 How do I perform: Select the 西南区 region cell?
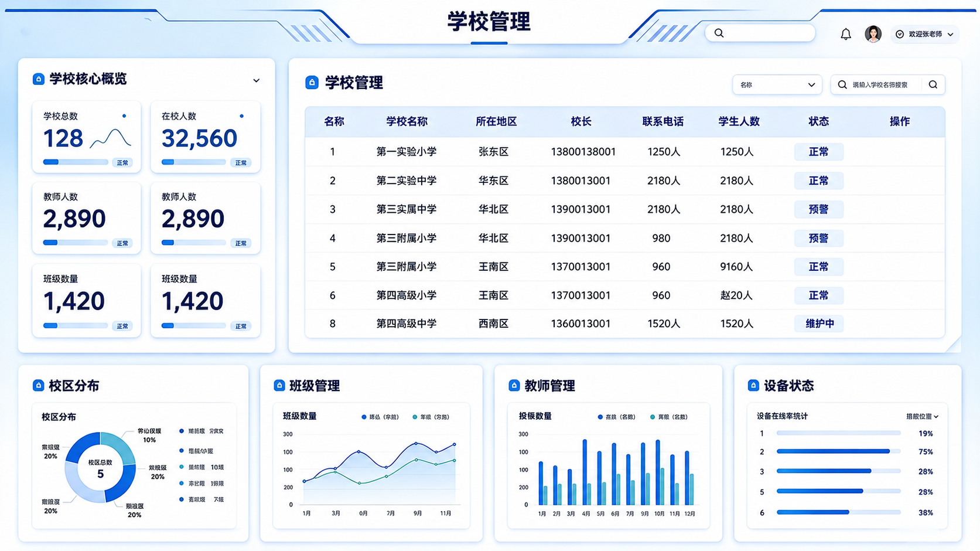coord(493,324)
